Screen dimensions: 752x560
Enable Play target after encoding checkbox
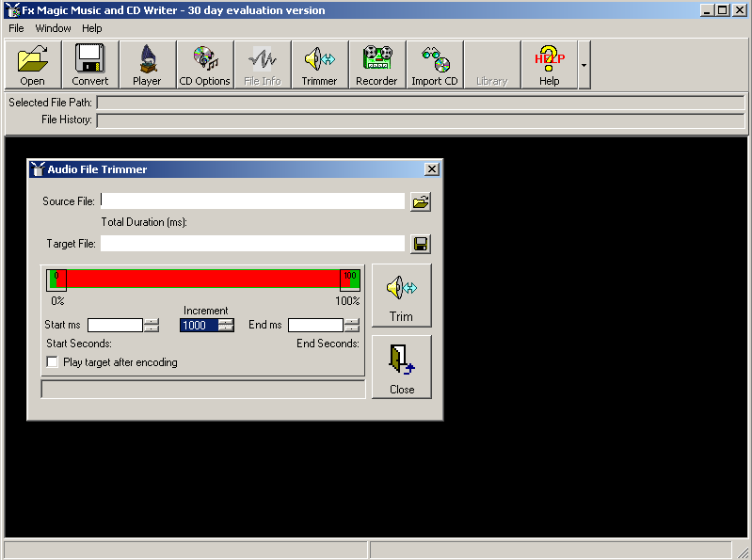coord(53,362)
